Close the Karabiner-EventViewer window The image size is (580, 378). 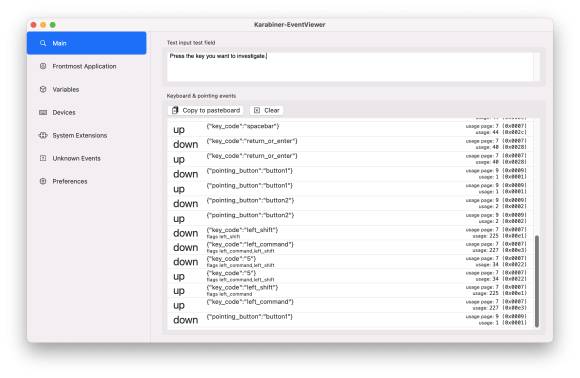point(33,25)
